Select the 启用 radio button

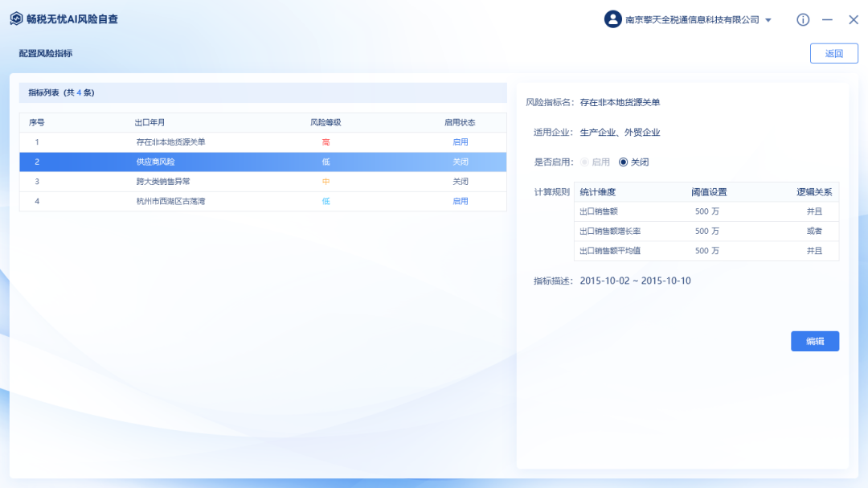pyautogui.click(x=584, y=162)
